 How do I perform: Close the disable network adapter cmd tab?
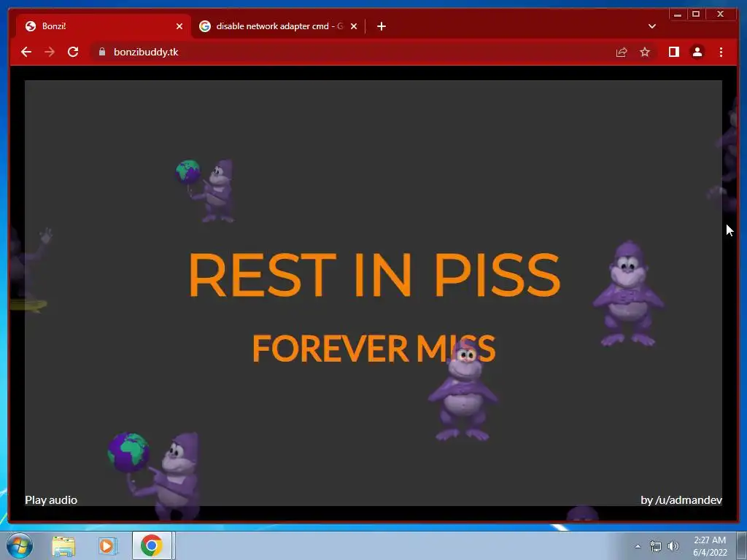(354, 26)
